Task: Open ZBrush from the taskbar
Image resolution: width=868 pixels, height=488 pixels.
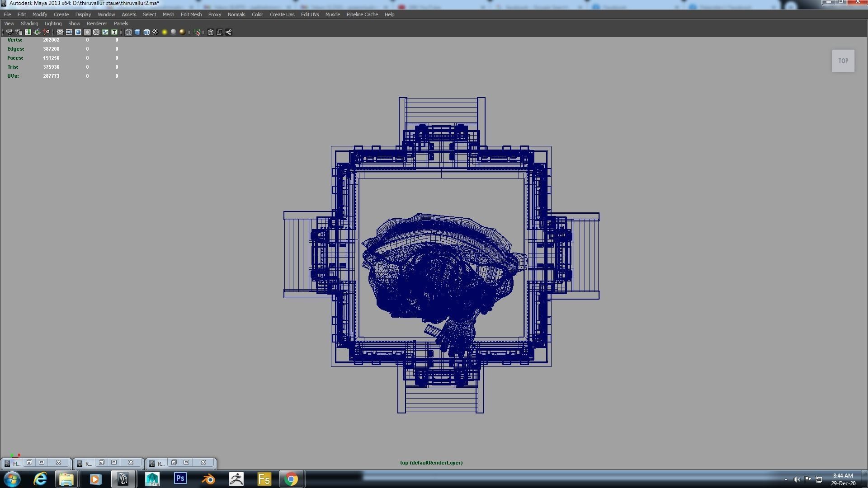Action: point(236,479)
